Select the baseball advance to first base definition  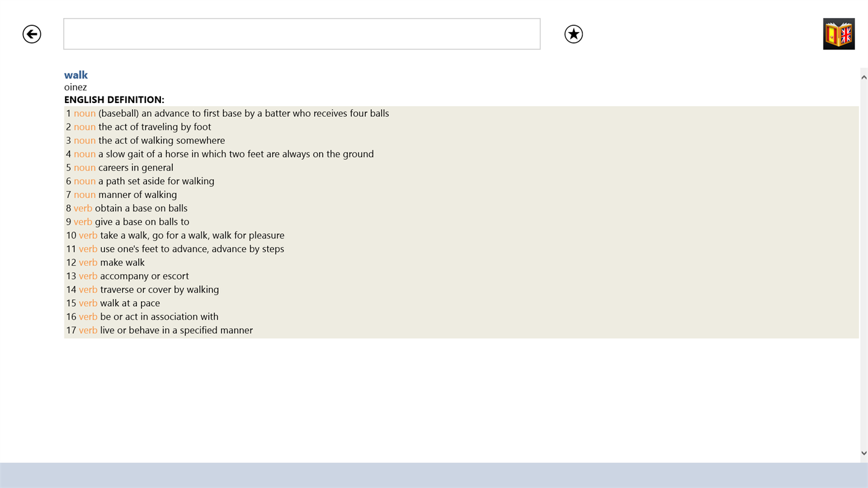[x=243, y=113]
